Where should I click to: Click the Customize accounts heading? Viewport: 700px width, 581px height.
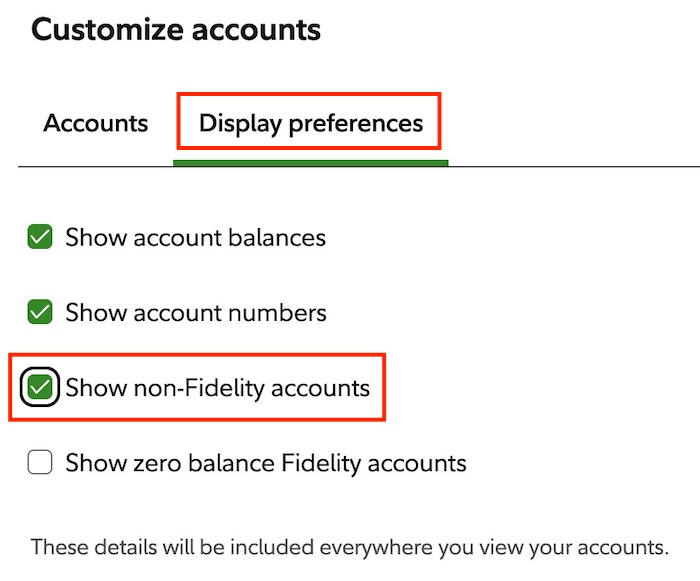[x=176, y=29]
